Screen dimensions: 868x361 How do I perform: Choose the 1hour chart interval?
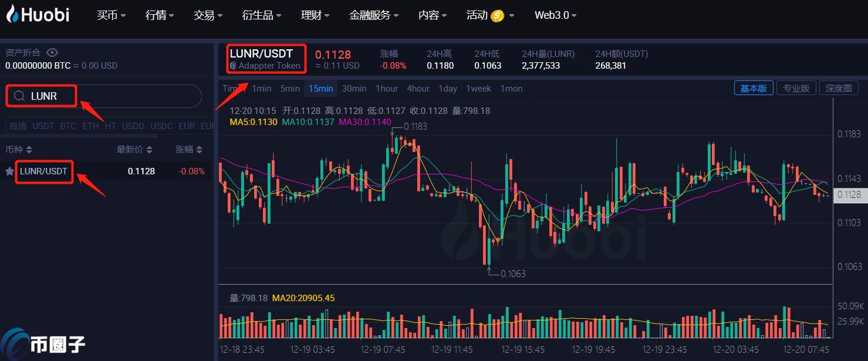point(387,89)
